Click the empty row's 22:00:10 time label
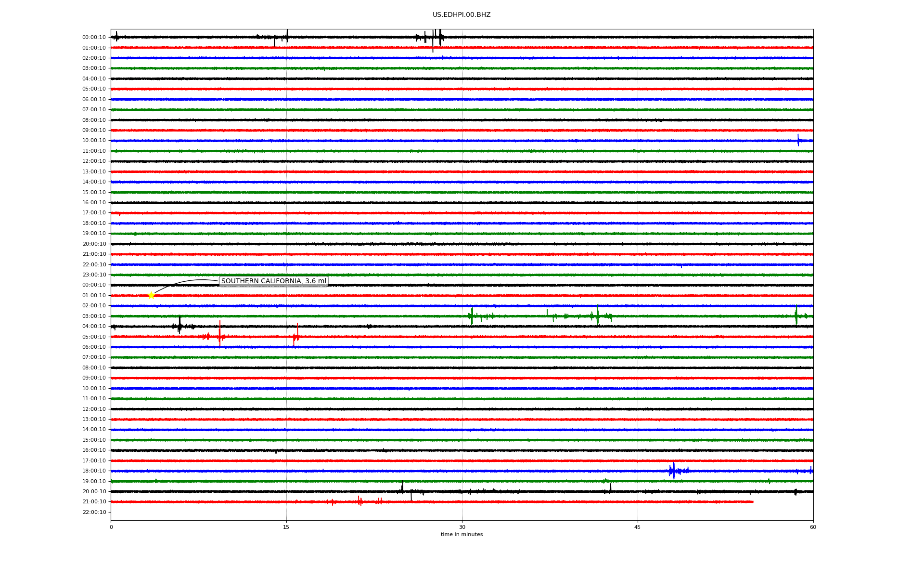 [x=94, y=512]
